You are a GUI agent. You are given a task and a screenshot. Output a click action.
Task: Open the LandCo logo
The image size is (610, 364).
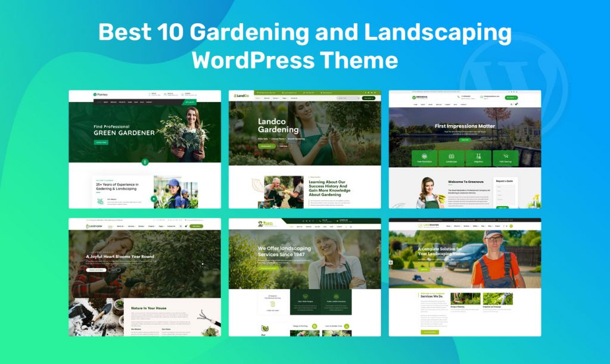tap(241, 96)
